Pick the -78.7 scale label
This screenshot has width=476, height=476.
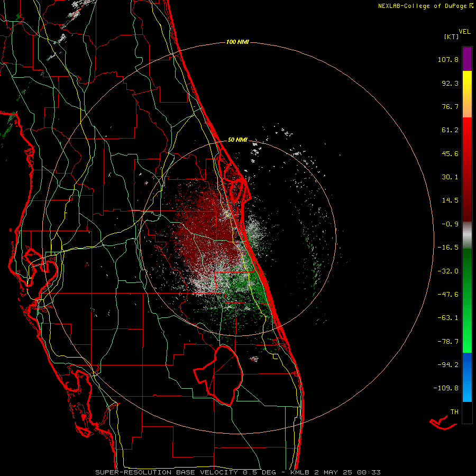pyautogui.click(x=448, y=342)
